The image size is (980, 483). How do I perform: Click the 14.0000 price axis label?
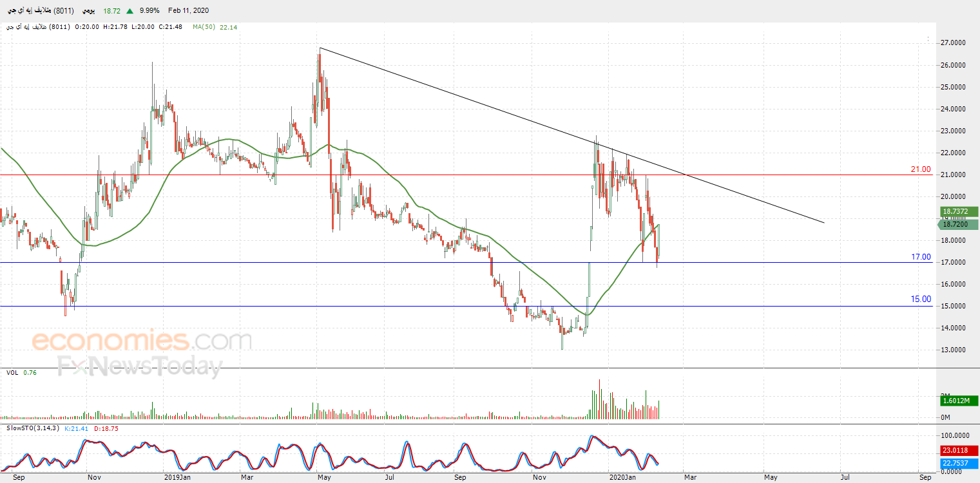point(954,328)
